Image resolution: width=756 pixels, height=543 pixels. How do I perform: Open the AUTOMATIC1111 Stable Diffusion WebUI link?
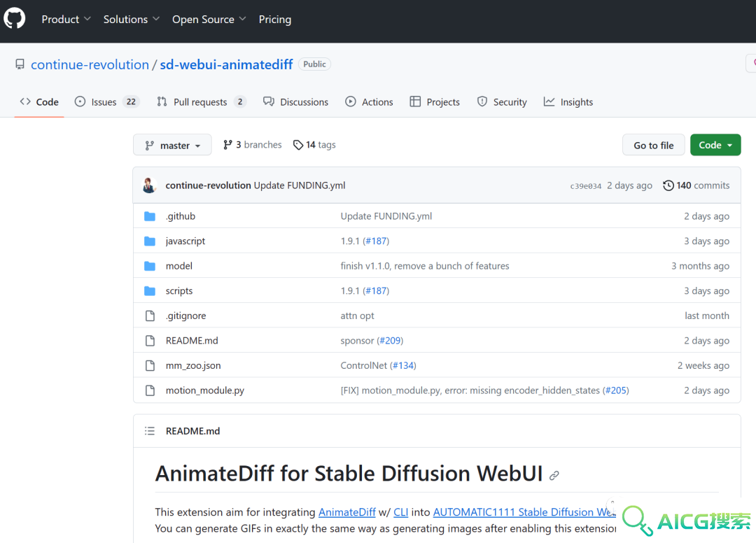coord(524,512)
